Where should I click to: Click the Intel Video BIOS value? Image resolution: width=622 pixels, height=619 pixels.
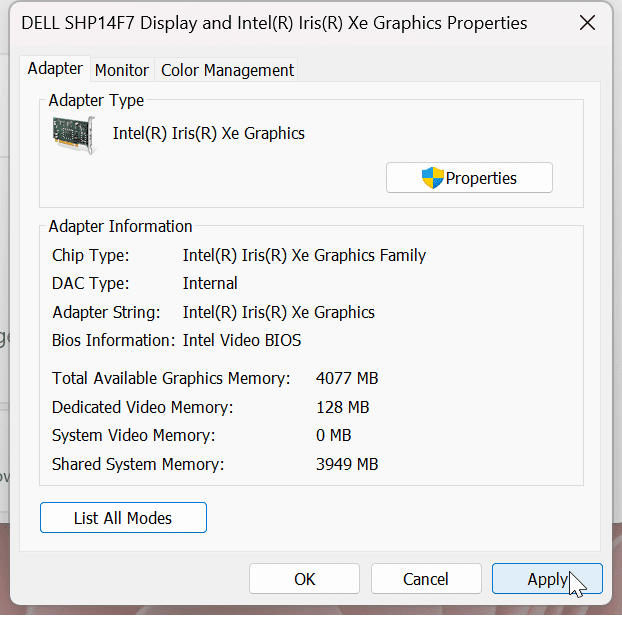tap(241, 340)
